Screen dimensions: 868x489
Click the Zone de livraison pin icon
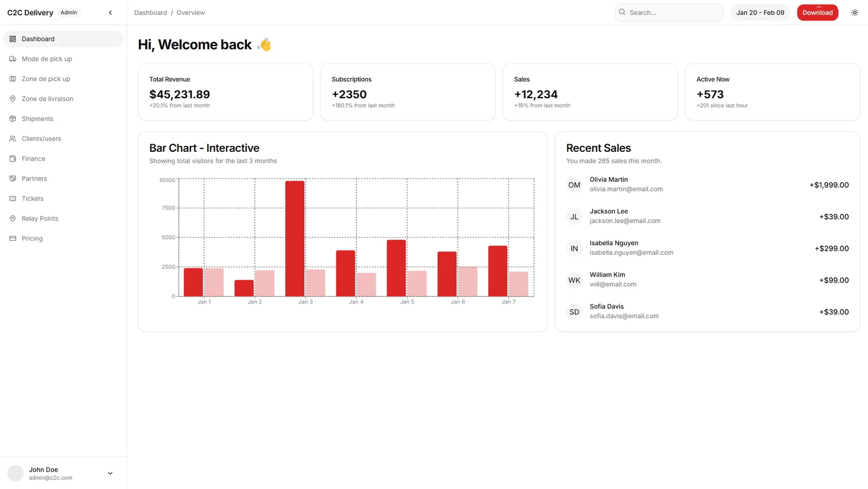(x=12, y=99)
